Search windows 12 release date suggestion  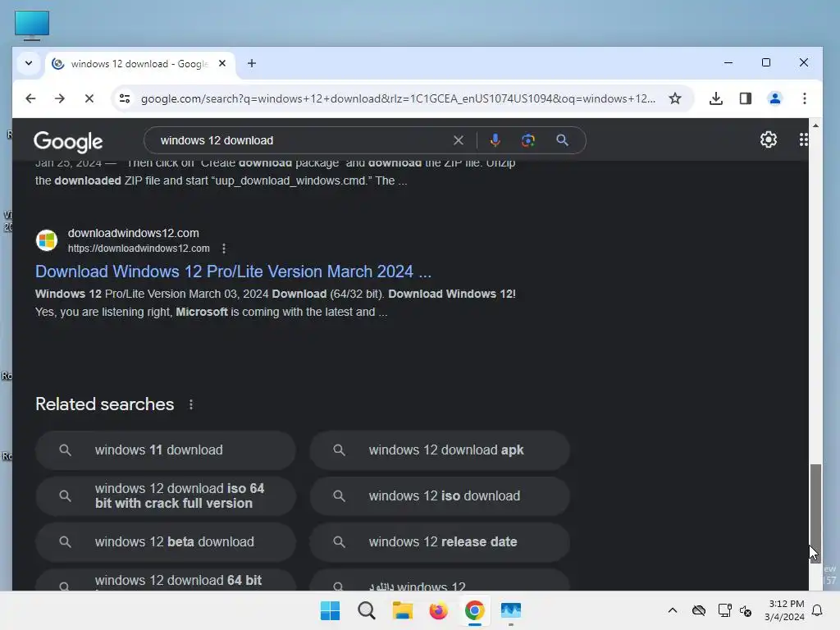(x=440, y=542)
